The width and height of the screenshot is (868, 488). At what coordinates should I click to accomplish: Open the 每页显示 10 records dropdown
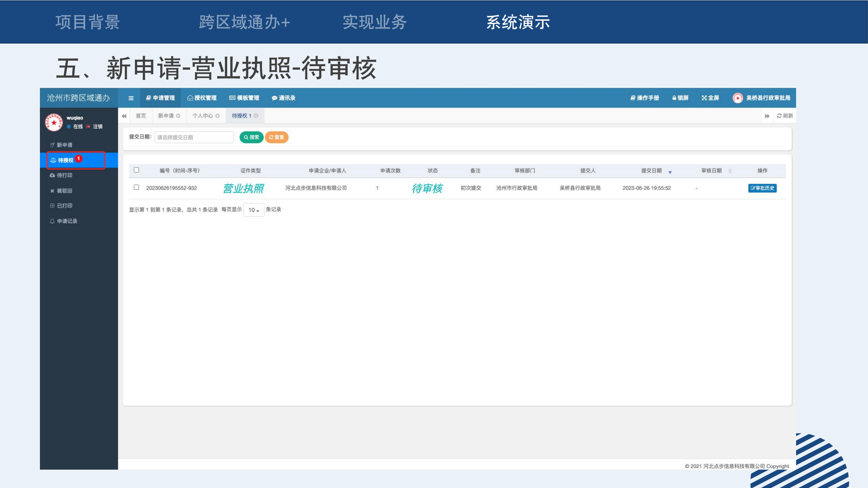(x=254, y=210)
